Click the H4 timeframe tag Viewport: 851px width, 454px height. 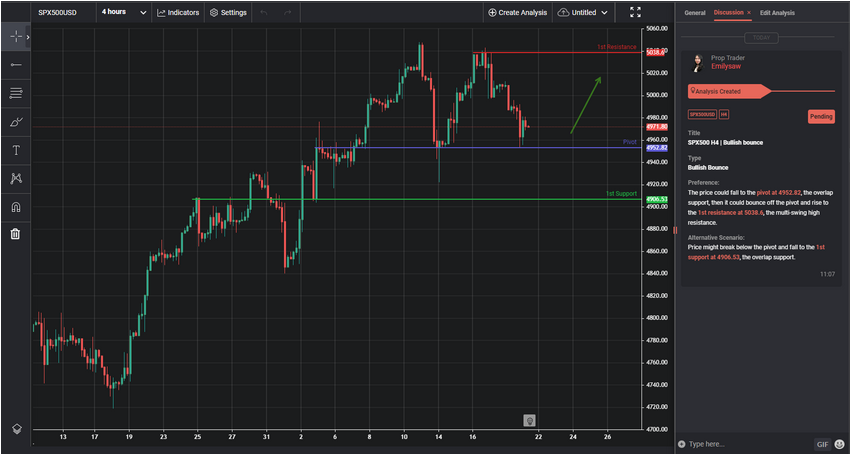click(x=724, y=114)
